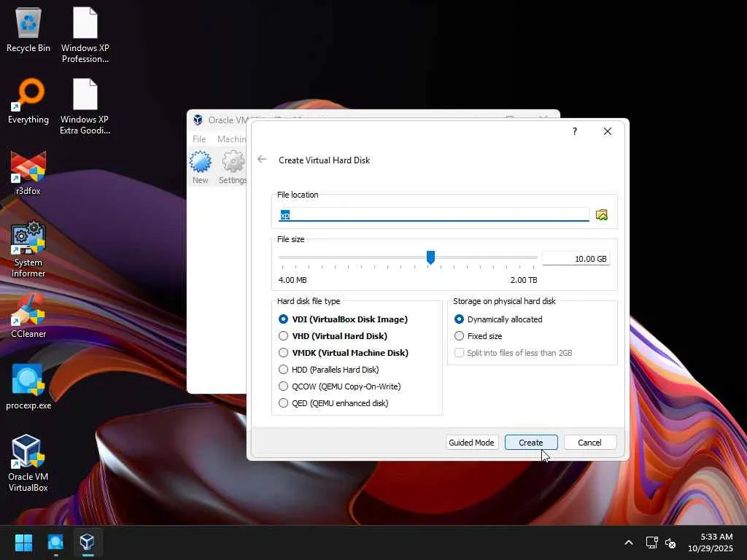Cancel the virtual hard disk dialog
Image resolution: width=747 pixels, height=560 pixels.
[x=589, y=443]
